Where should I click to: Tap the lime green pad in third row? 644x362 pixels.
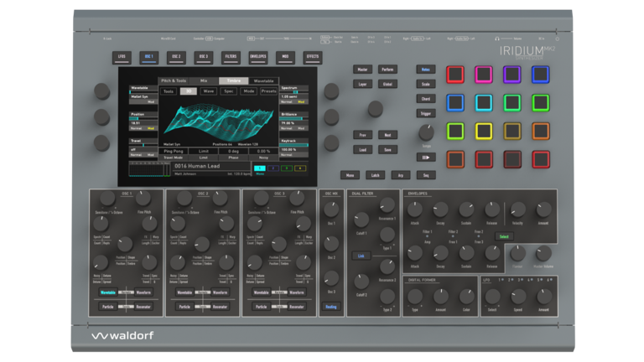click(455, 132)
